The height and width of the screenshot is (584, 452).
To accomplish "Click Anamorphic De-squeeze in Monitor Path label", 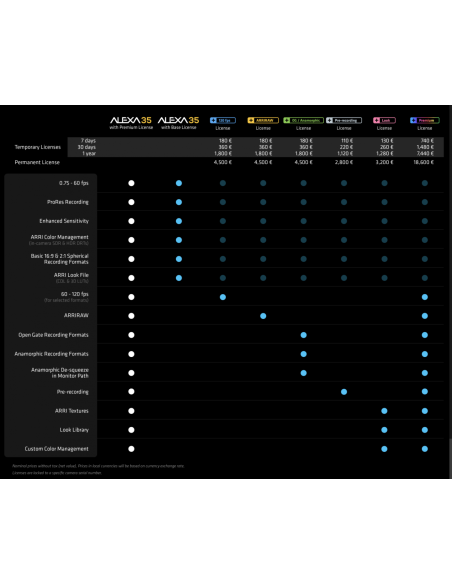I will coord(60,373).
